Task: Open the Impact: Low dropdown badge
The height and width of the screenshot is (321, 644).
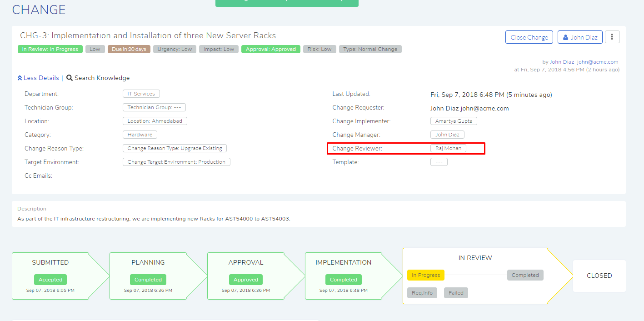Action: coord(219,49)
